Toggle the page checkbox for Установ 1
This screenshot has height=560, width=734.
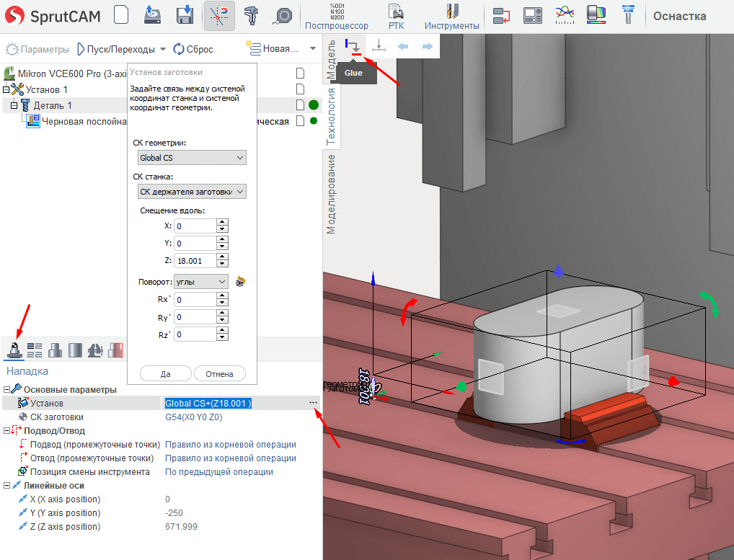(x=301, y=89)
